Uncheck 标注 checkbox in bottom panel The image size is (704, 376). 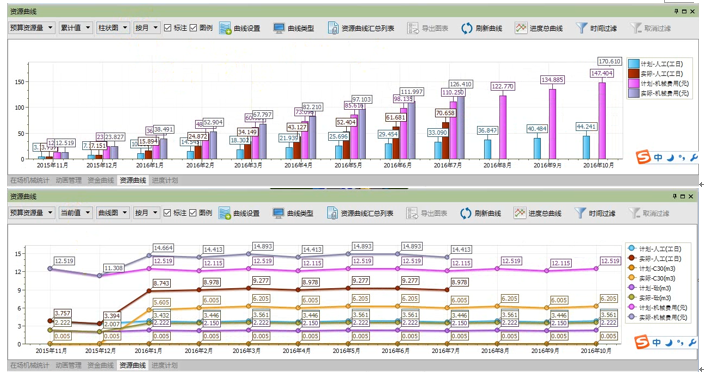(x=167, y=213)
